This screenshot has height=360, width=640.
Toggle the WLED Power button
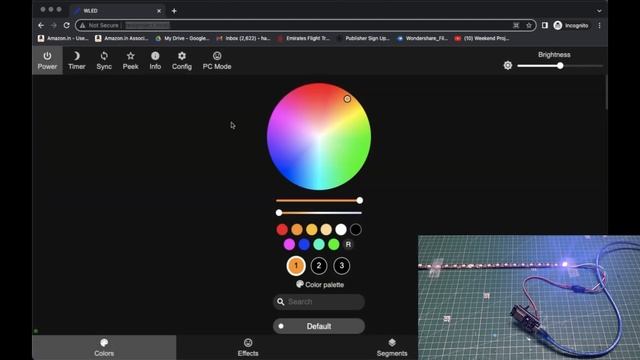click(47, 60)
